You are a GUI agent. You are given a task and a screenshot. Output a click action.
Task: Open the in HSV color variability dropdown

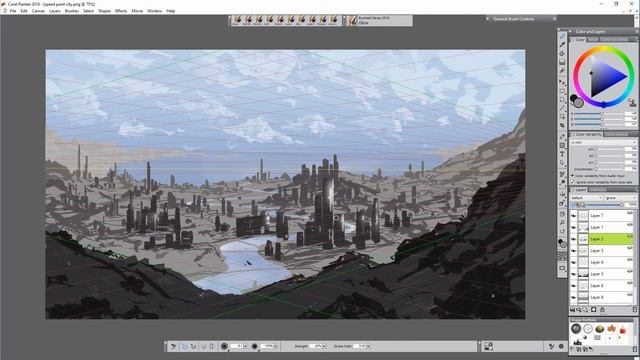pyautogui.click(x=603, y=142)
